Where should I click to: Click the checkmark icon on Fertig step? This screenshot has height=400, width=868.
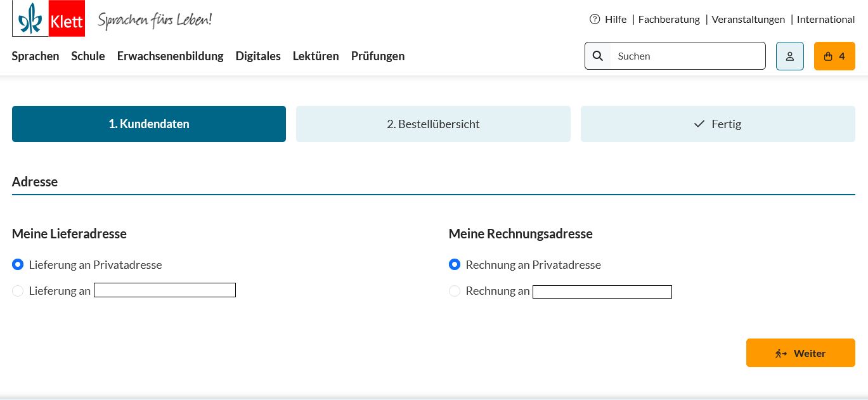tap(699, 124)
